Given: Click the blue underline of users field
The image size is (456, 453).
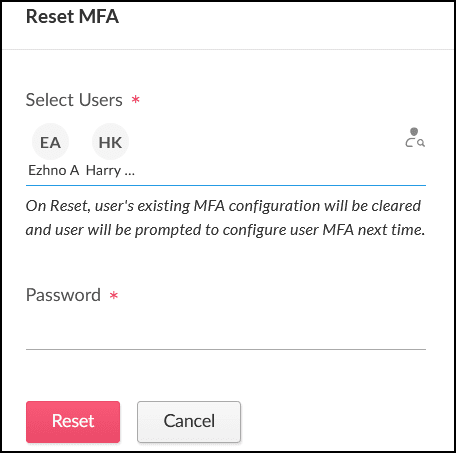Looking at the screenshot, I should tap(226, 185).
